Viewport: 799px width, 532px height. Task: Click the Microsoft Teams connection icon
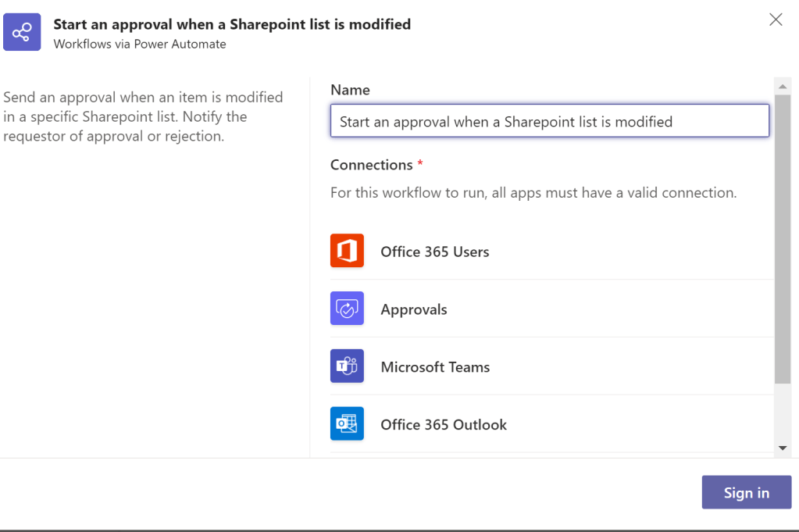point(347,366)
